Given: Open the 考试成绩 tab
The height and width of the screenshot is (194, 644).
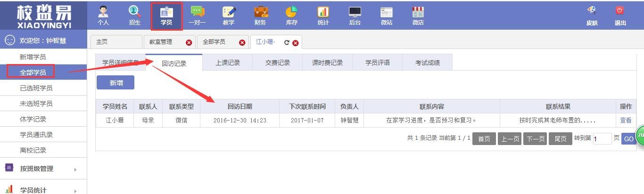Looking at the screenshot, I should coord(428,63).
